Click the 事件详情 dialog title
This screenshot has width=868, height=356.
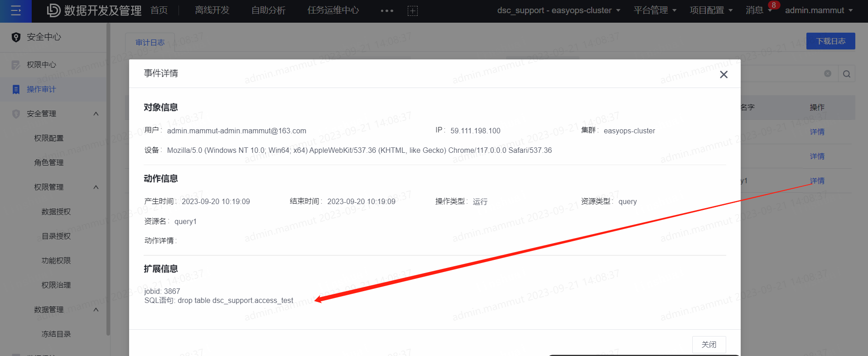[161, 73]
